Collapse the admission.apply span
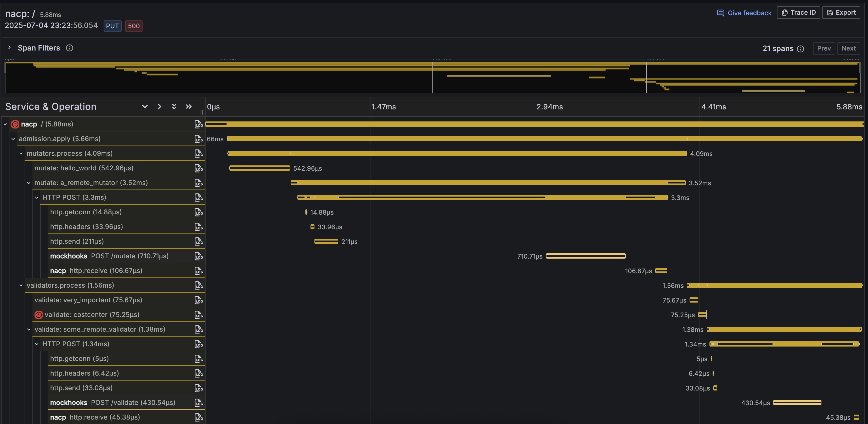Image resolution: width=868 pixels, height=424 pixels. (13, 139)
